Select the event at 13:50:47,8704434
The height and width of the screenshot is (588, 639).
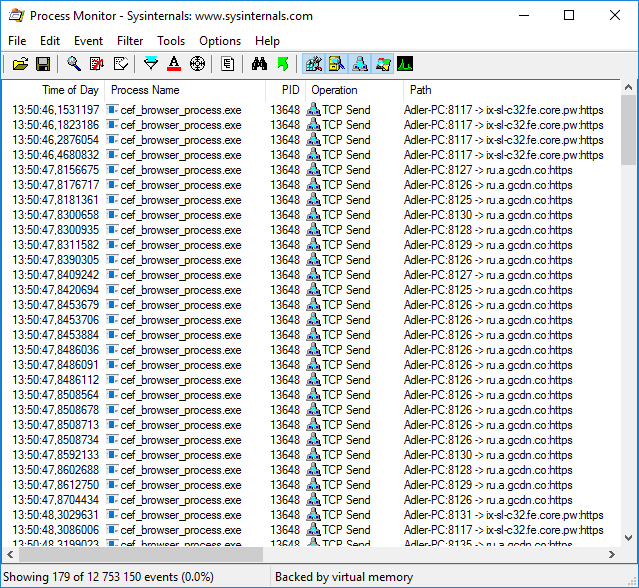(x=311, y=500)
